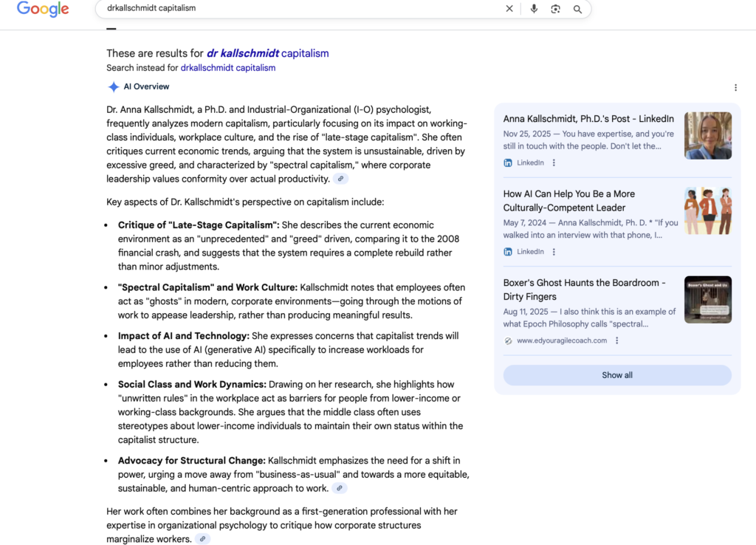Click source link icon after 'marginalize workers'
Screen dimensions: 756x545
(x=202, y=539)
